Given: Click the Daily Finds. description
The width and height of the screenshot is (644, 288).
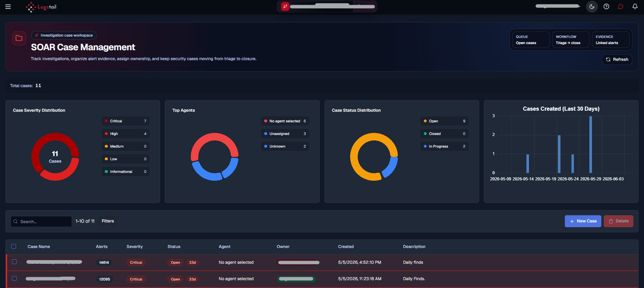Looking at the screenshot, I should [414, 279].
